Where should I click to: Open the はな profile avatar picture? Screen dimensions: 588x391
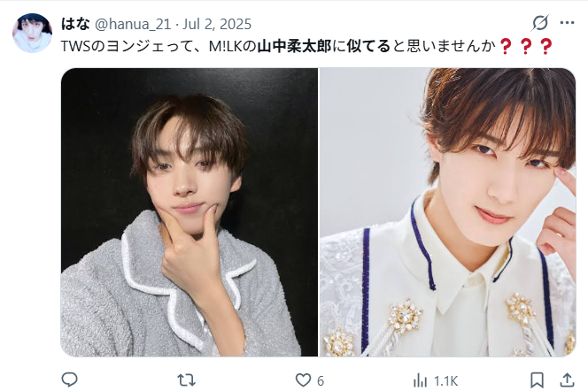pos(32,33)
